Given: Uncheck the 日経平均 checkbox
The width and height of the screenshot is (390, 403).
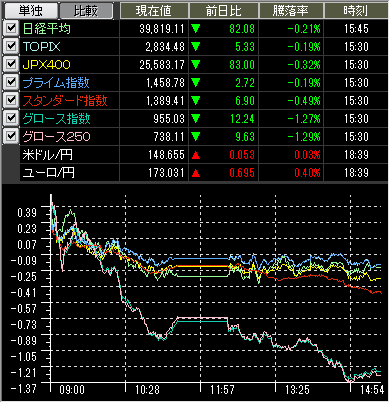Looking at the screenshot, I should pos(11,28).
